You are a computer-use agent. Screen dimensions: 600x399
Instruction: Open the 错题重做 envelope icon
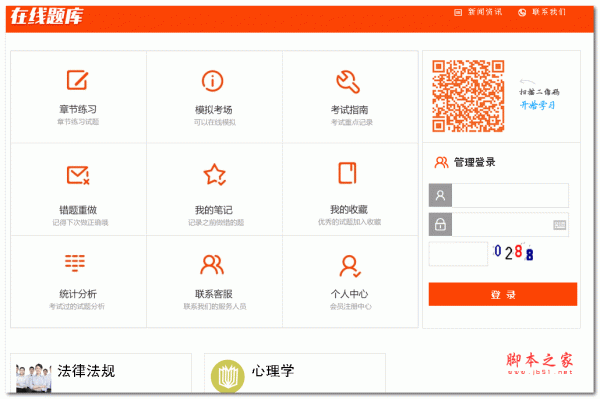tap(78, 175)
